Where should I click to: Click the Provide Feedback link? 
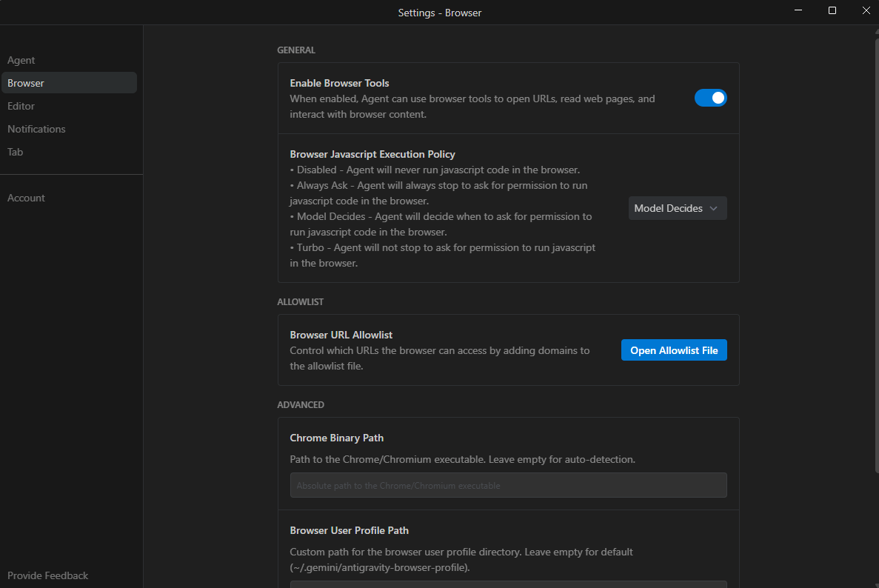47,575
